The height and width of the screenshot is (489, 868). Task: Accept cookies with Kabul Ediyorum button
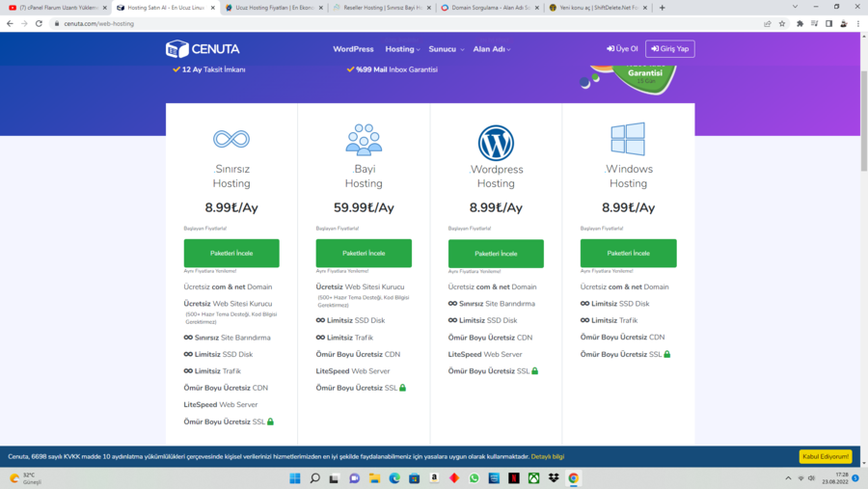point(826,457)
